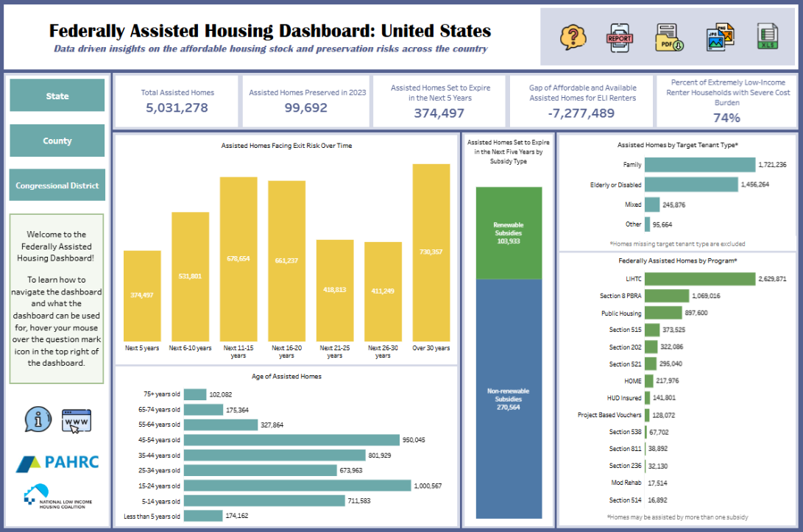Select the LIHTC program bar
The image size is (803, 532).
699,279
